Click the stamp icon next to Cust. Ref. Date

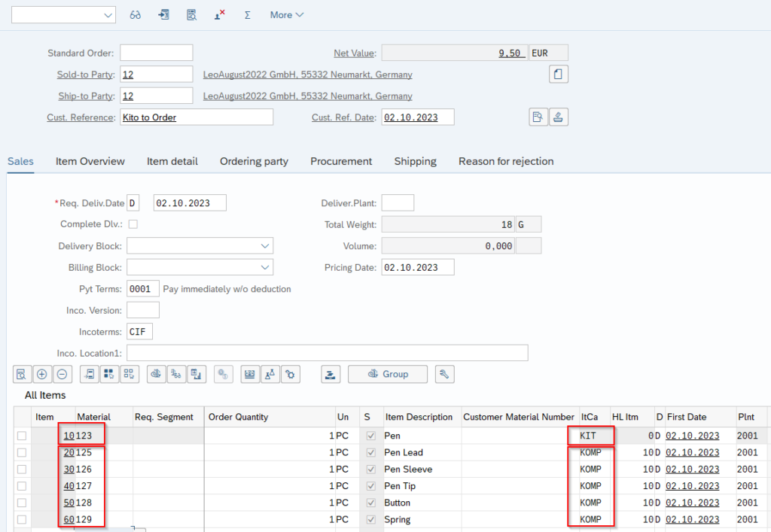pos(558,117)
